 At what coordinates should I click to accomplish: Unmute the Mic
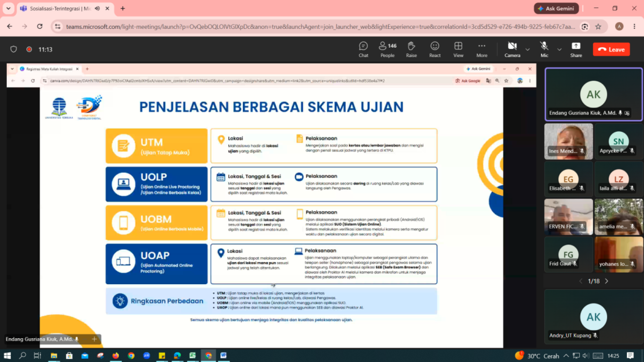(544, 49)
